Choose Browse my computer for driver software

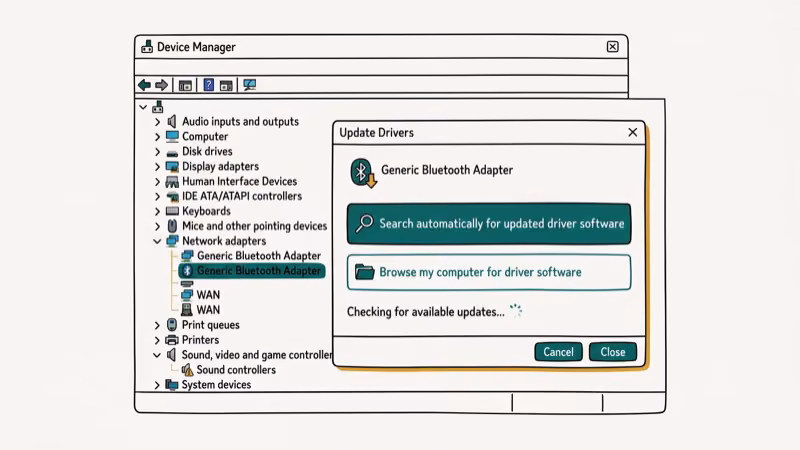pos(489,272)
